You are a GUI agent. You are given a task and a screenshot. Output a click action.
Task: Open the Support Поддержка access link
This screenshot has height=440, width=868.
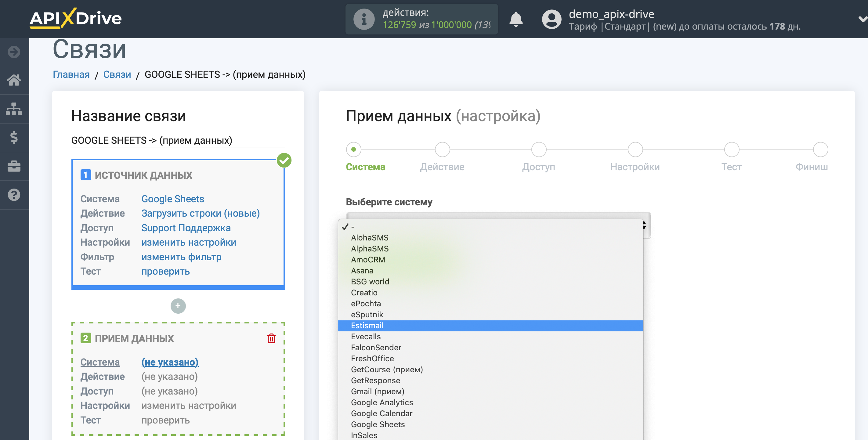pyautogui.click(x=186, y=228)
